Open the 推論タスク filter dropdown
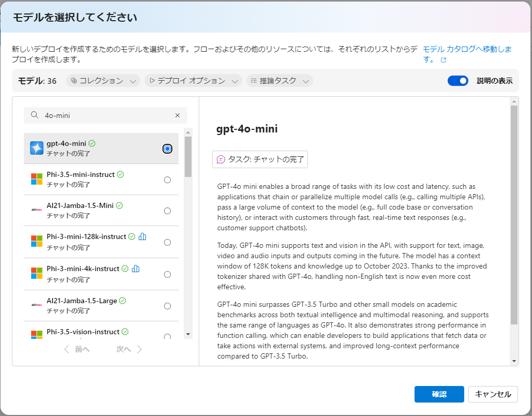Image resolution: width=532 pixels, height=416 pixels. click(279, 80)
